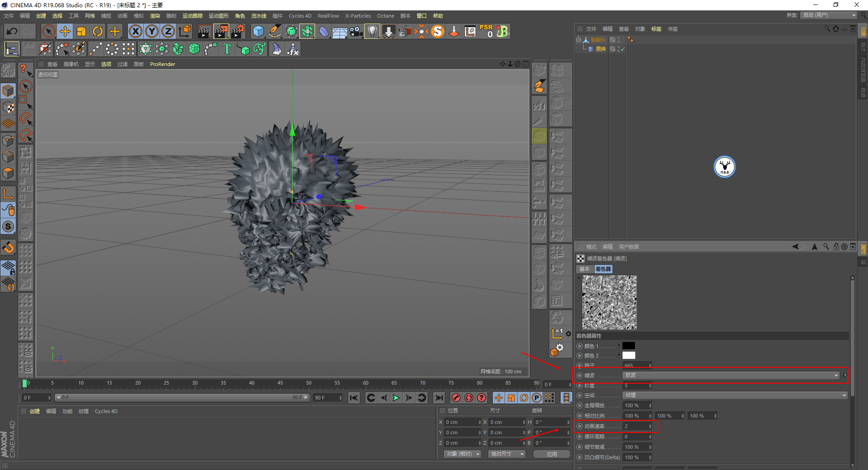The height and width of the screenshot is (470, 868).
Task: Click the MoText 'T' icon
Action: click(x=227, y=49)
